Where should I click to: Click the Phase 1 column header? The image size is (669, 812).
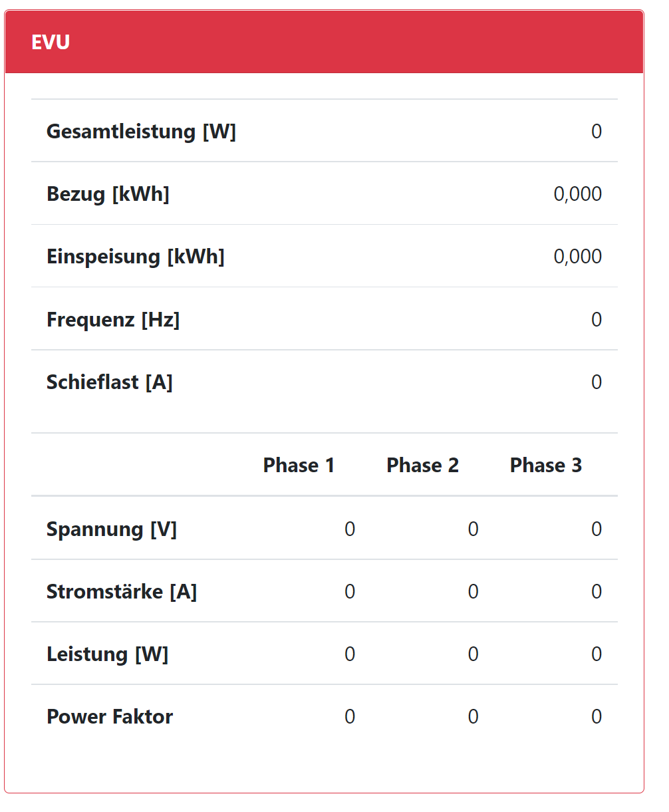299,465
